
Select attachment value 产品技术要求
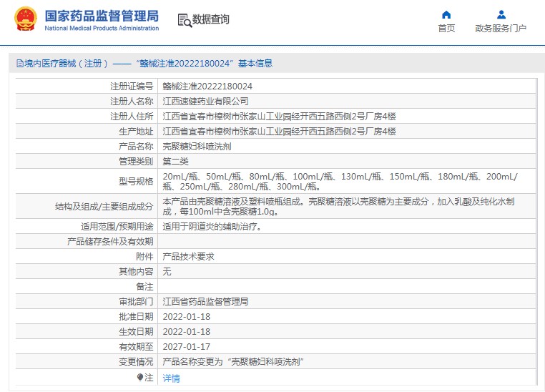click(x=188, y=257)
